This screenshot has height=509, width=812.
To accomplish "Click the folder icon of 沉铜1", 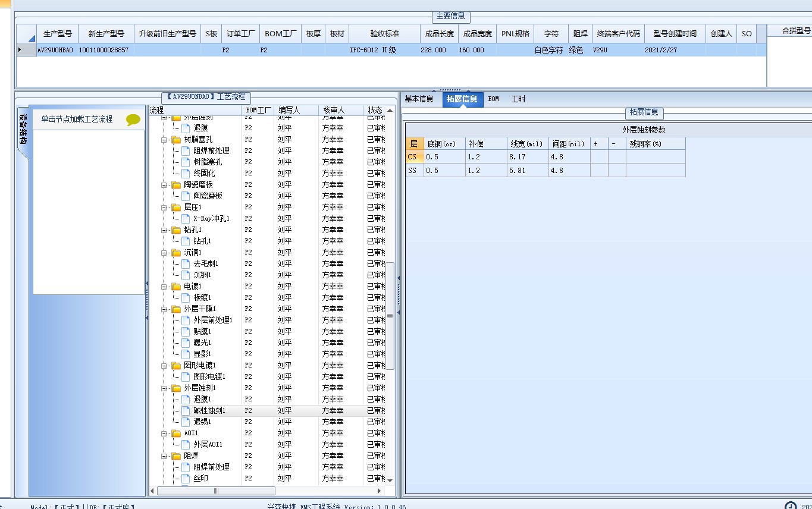I will [x=176, y=252].
